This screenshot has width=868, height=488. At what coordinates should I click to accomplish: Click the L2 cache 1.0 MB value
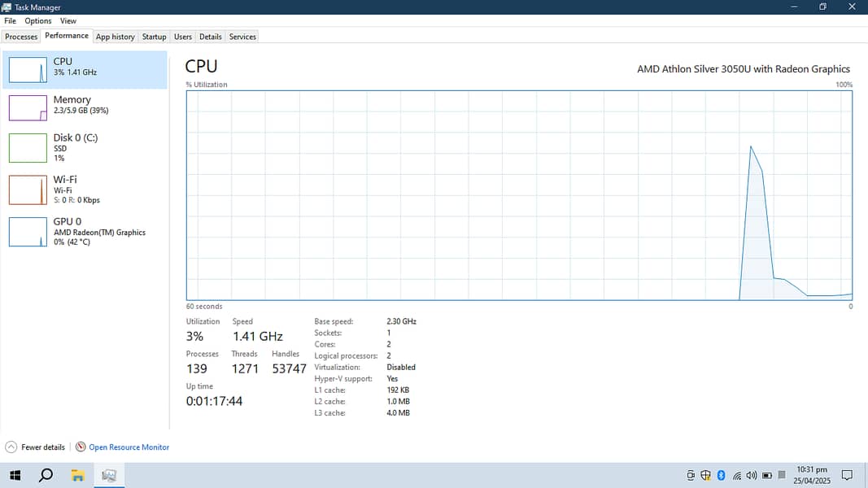tap(398, 402)
